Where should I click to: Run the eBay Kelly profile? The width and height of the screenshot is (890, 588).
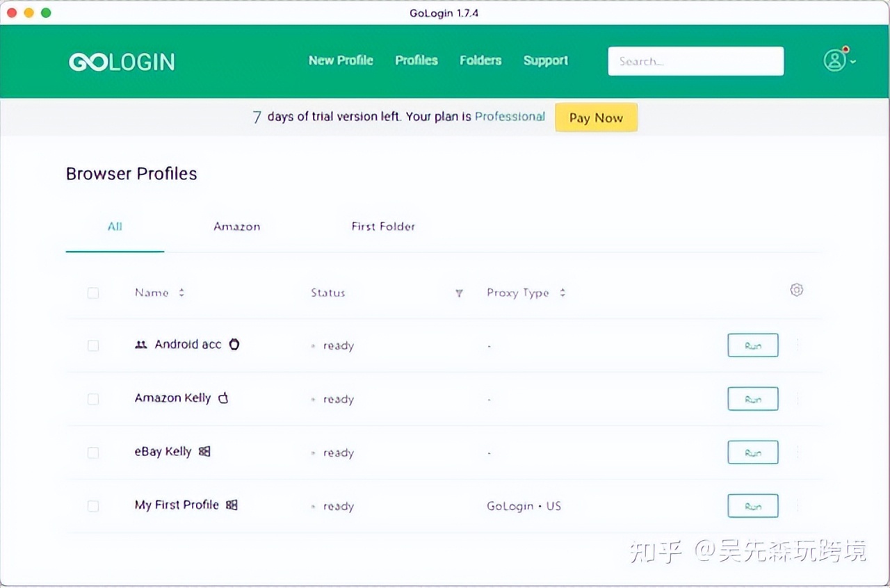[x=753, y=452]
